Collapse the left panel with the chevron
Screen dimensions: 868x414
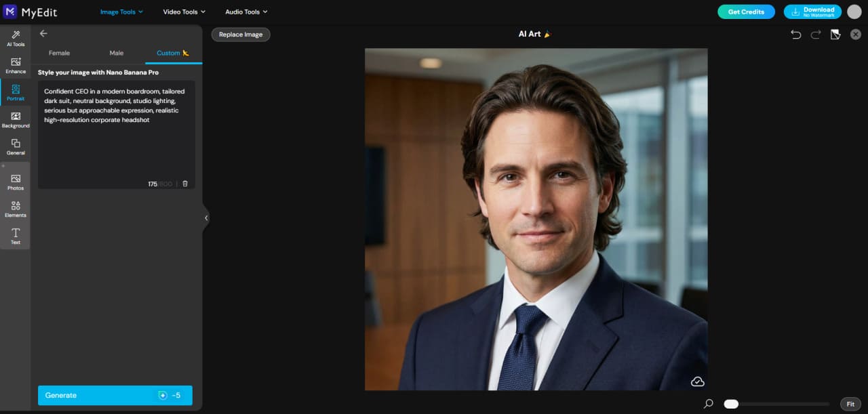205,218
